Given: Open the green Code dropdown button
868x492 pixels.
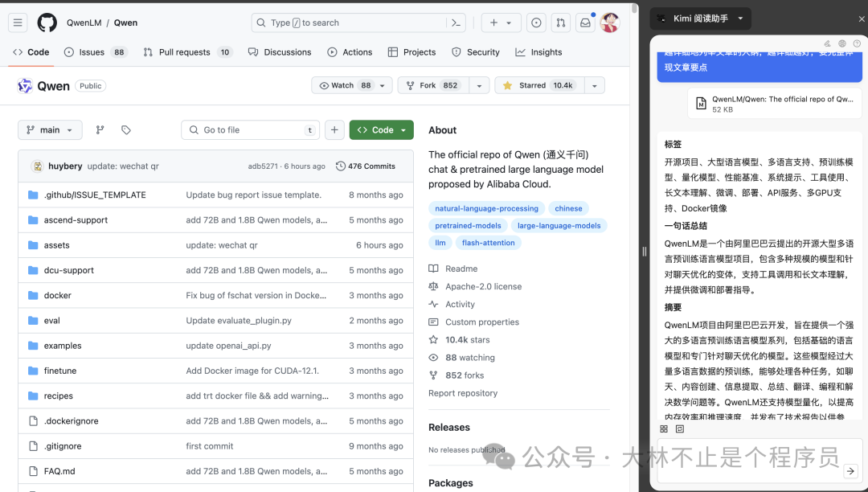Looking at the screenshot, I should pyautogui.click(x=382, y=129).
